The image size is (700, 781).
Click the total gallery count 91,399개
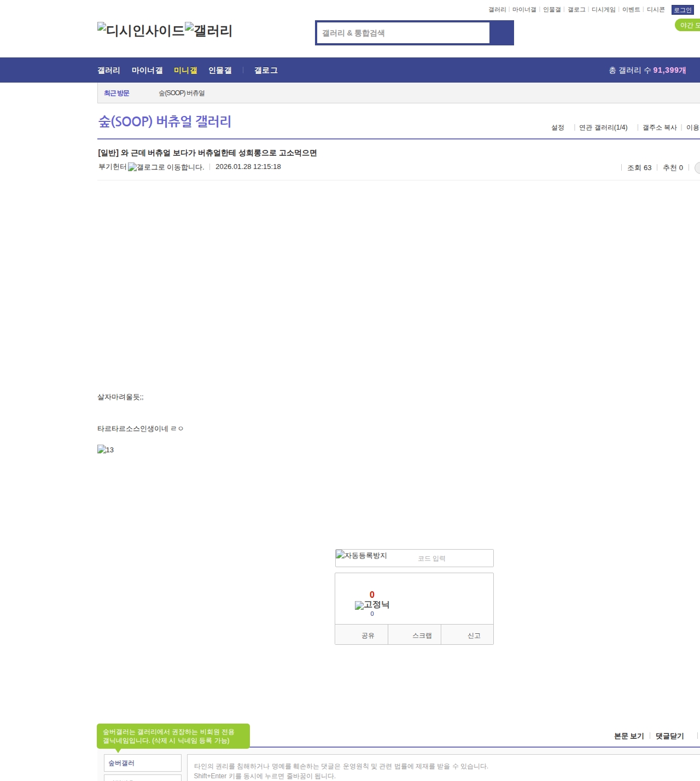point(669,70)
